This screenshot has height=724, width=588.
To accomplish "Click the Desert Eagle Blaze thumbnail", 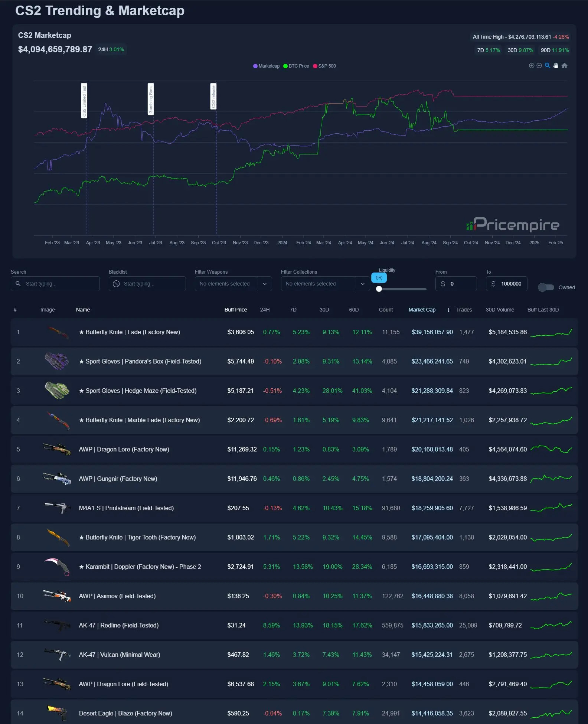I will (58, 713).
